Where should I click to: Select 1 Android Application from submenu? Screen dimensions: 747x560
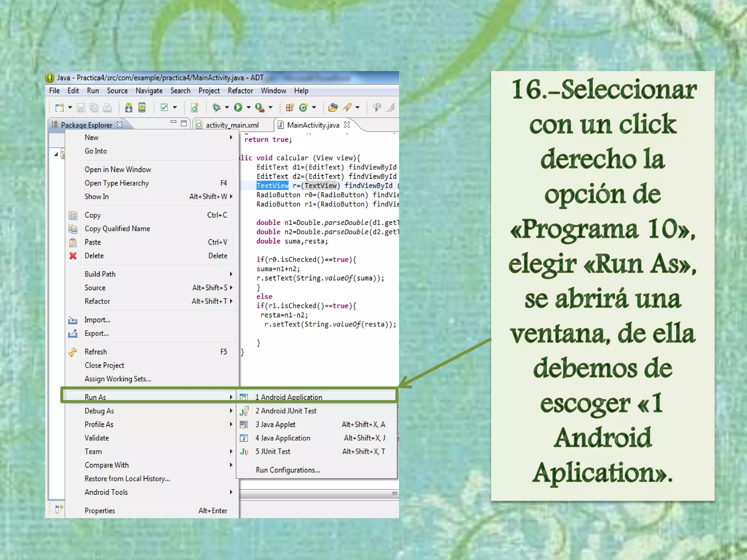coord(317,397)
